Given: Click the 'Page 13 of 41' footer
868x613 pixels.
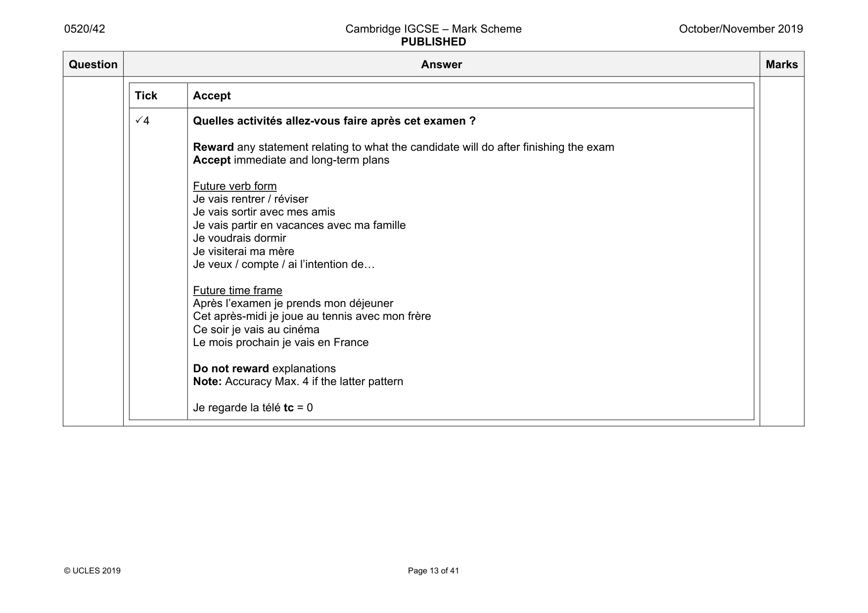Looking at the screenshot, I should click(433, 571).
